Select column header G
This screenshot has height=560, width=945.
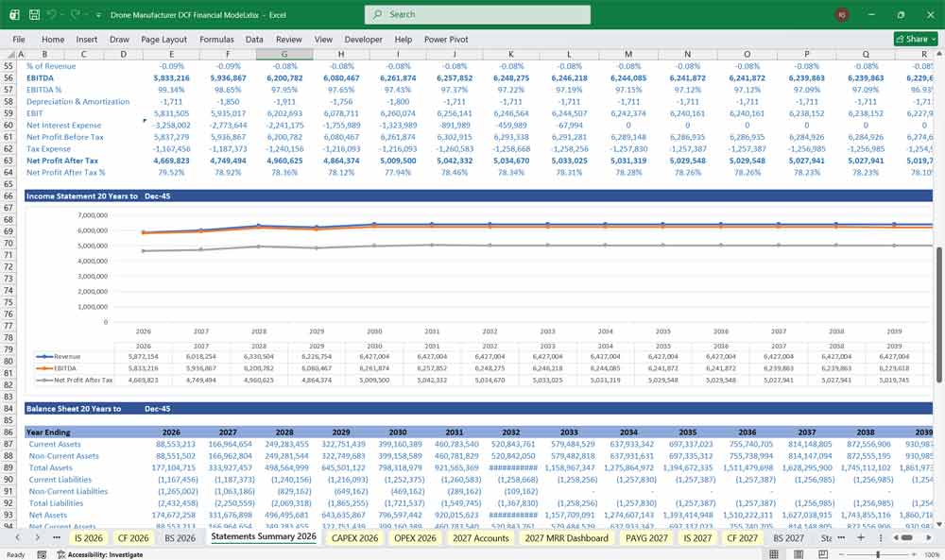(x=283, y=54)
